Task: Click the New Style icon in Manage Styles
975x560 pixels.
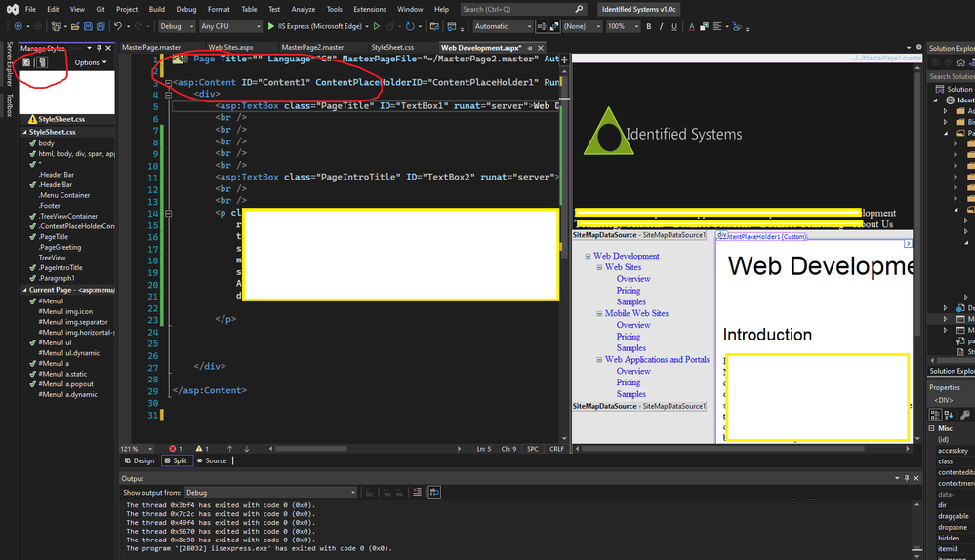Action: (x=26, y=62)
